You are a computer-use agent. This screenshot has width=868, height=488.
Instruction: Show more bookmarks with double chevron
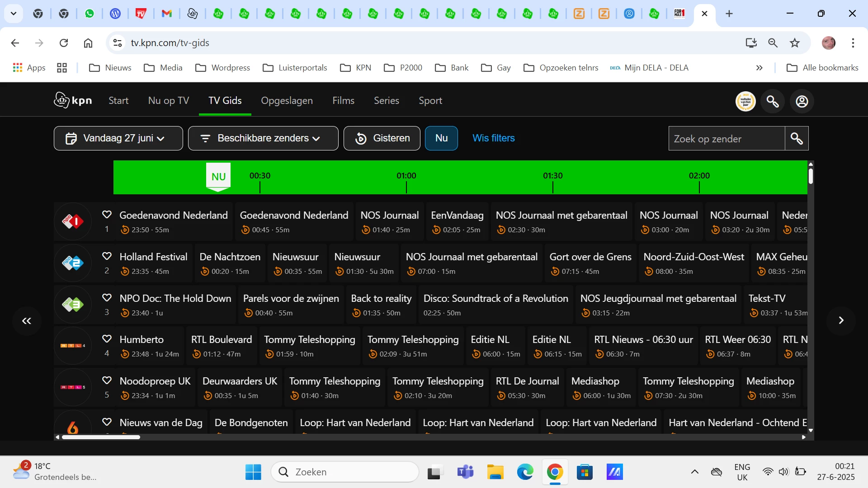[759, 68]
